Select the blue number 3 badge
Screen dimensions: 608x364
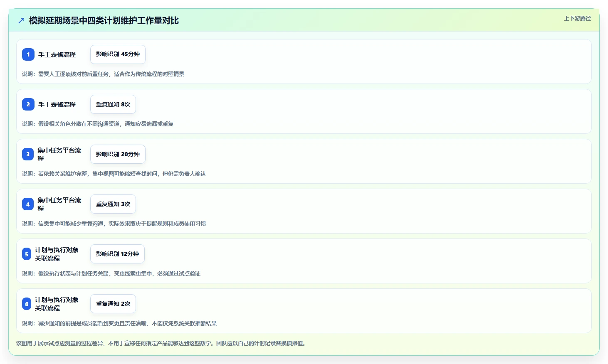pos(28,154)
